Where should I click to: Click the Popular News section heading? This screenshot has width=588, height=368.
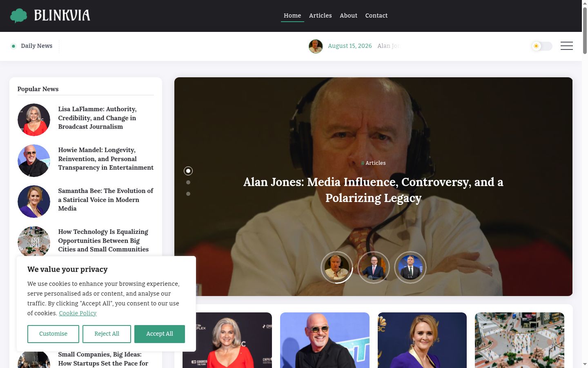pyautogui.click(x=38, y=89)
